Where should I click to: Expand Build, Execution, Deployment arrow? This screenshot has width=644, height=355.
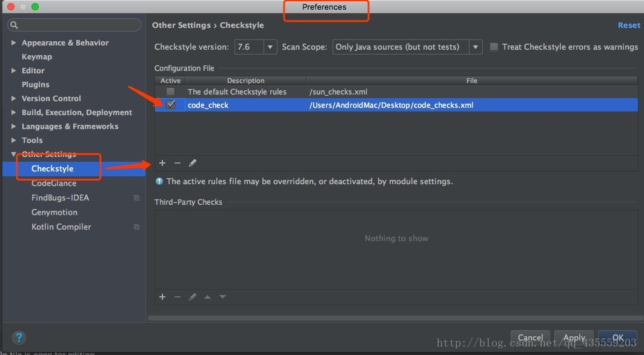point(13,113)
